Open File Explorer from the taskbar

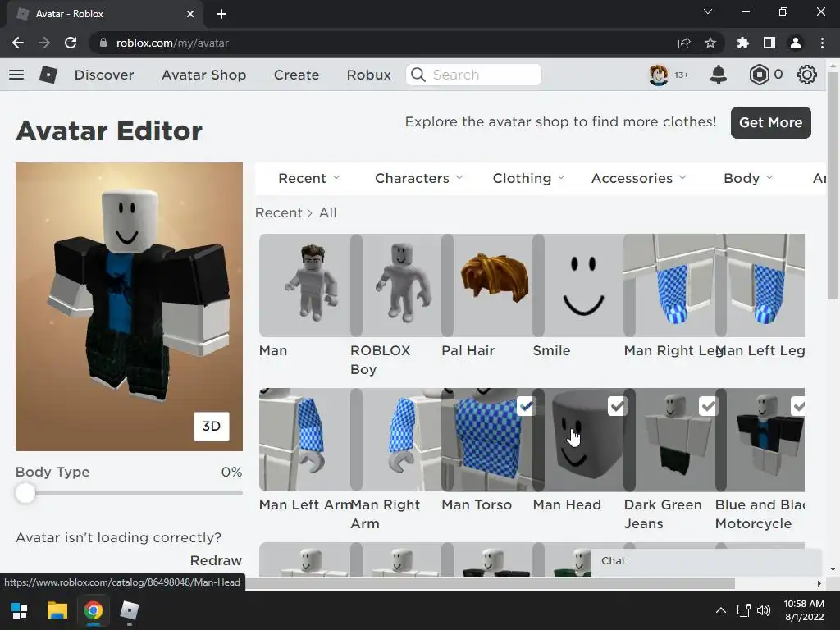(x=57, y=610)
